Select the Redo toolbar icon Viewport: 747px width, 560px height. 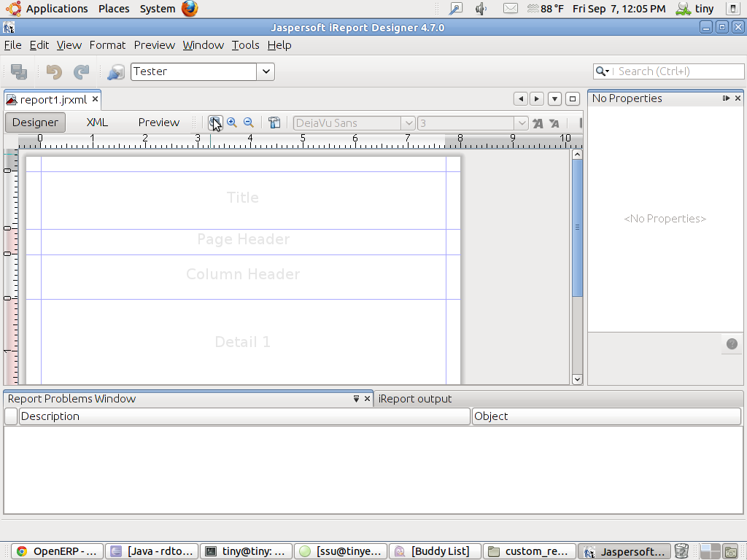point(80,71)
